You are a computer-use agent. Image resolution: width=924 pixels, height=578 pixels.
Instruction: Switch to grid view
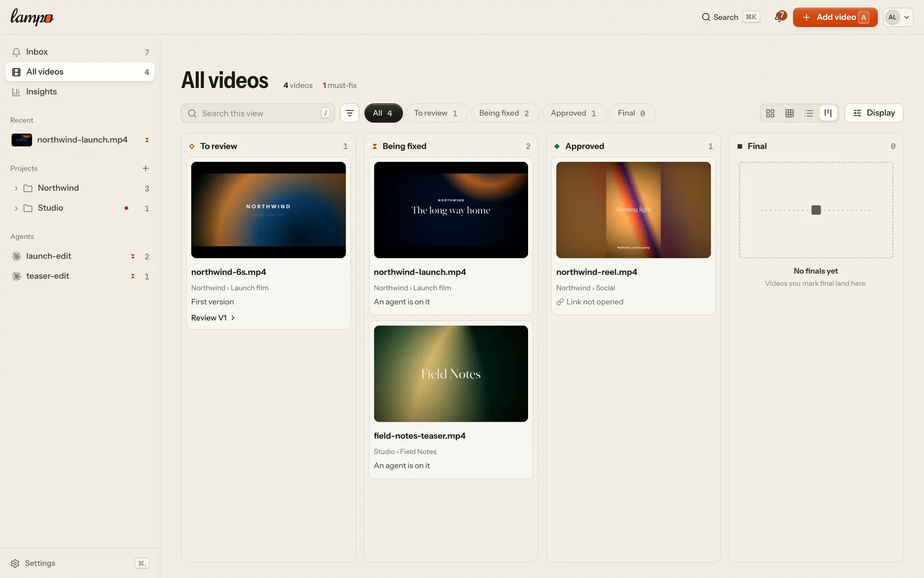770,113
